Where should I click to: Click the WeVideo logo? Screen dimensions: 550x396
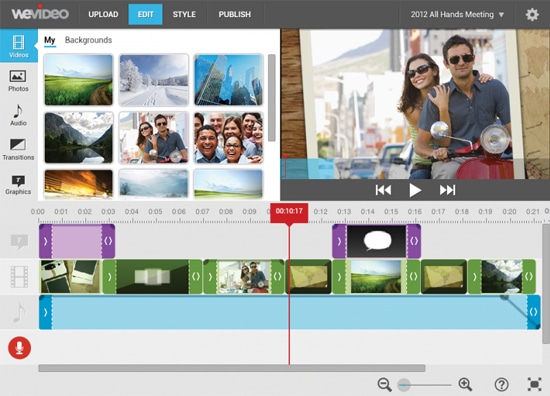40,13
